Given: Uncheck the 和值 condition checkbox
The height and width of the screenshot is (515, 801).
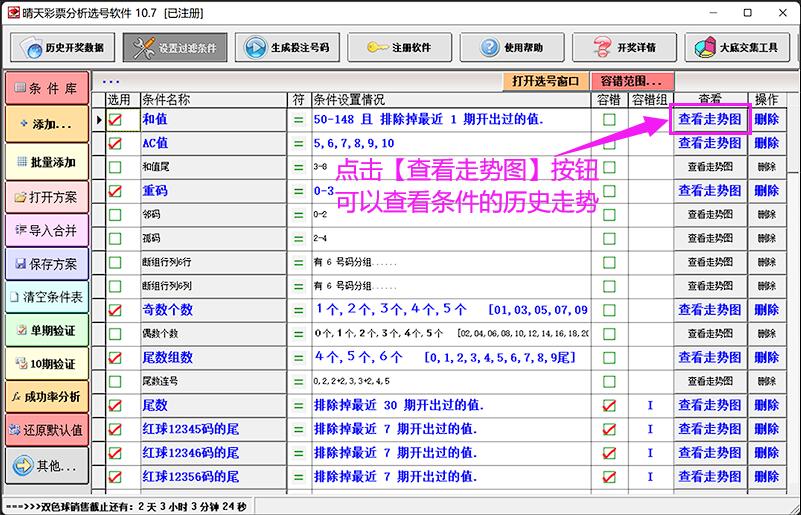Looking at the screenshot, I should (116, 119).
